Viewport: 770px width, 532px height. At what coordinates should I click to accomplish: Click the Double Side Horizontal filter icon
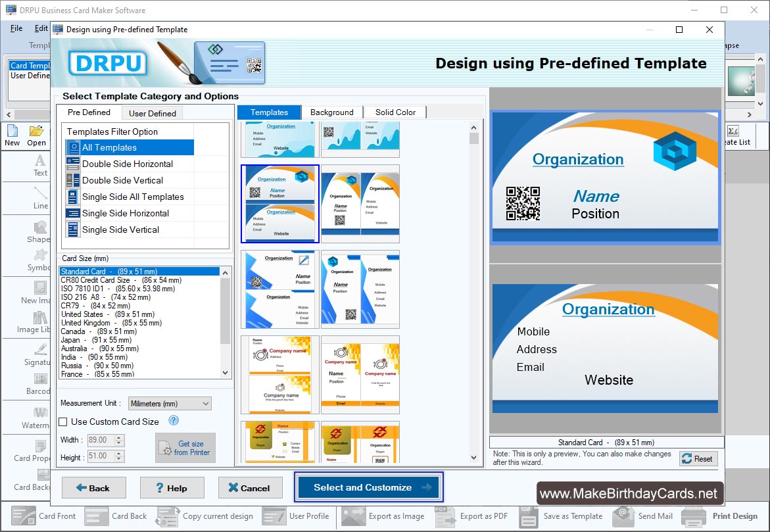point(73,164)
